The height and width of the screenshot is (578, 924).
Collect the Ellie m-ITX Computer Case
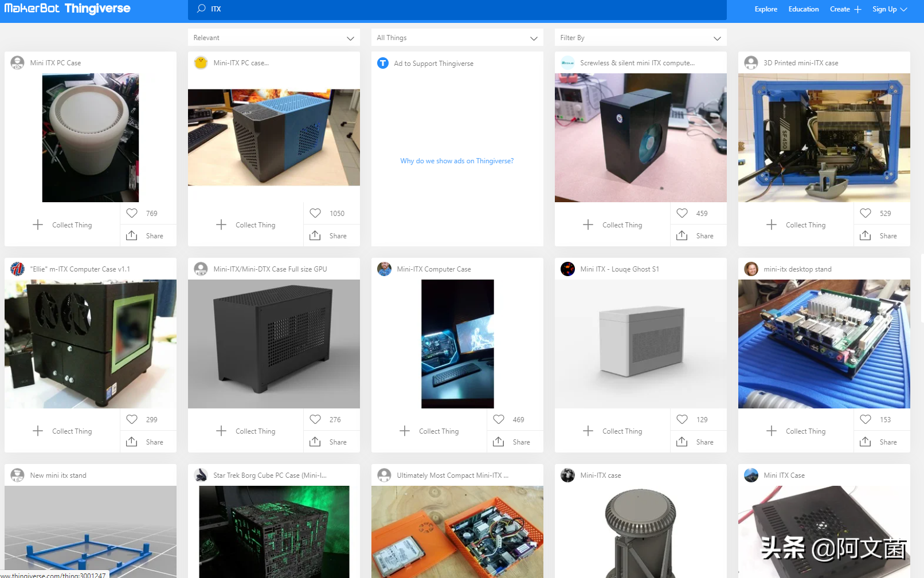[62, 431]
